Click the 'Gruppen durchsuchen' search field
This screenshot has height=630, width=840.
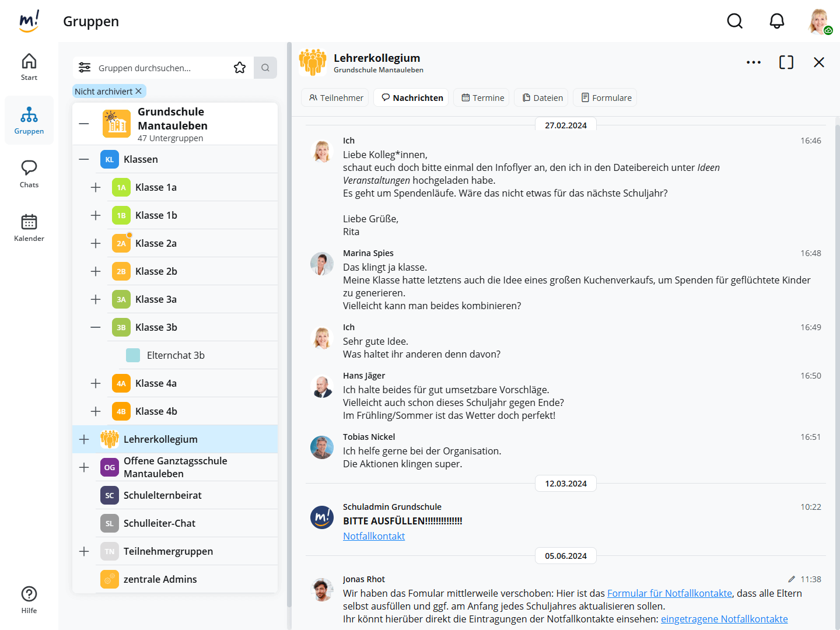pos(160,68)
